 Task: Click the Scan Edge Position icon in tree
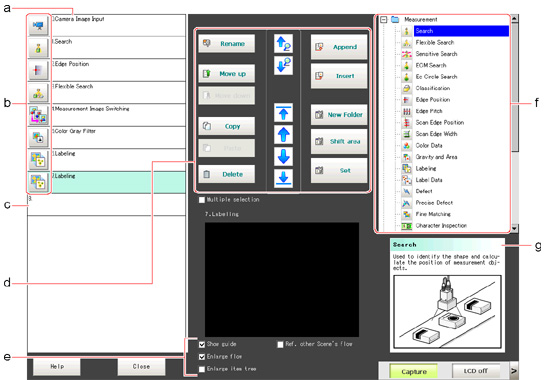click(406, 123)
